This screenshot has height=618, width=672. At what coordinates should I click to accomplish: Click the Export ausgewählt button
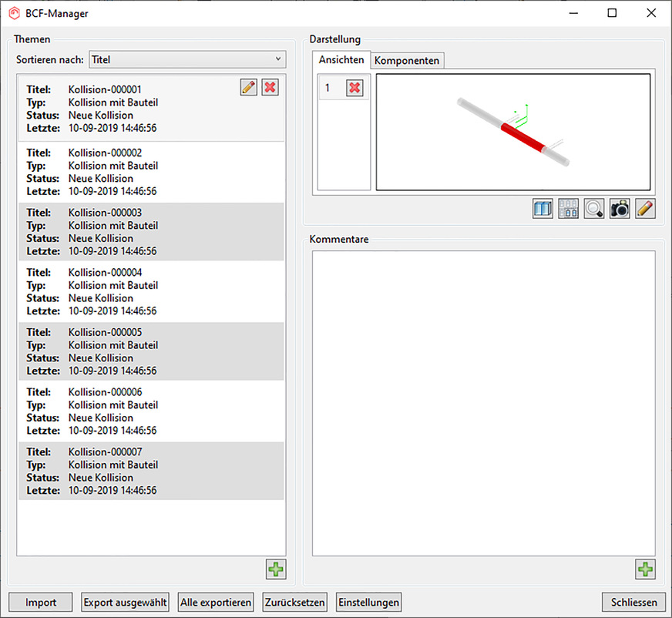(x=125, y=603)
